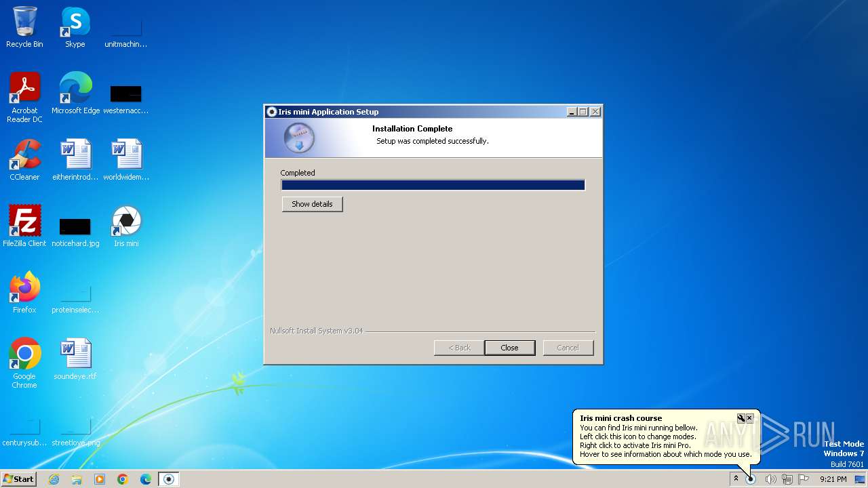Show hidden tray icons arrow

click(x=736, y=479)
